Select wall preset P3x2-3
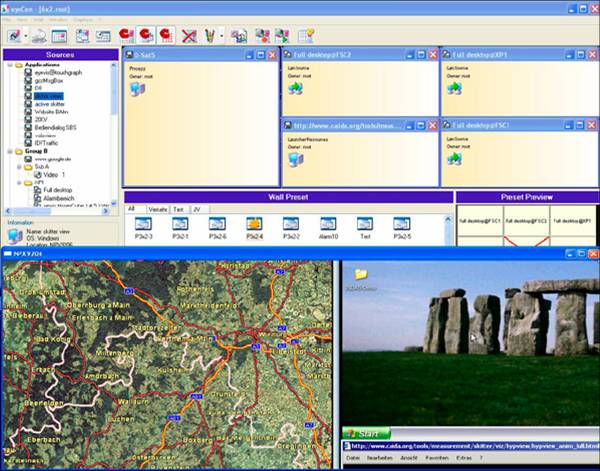600x471 pixels. 143,228
